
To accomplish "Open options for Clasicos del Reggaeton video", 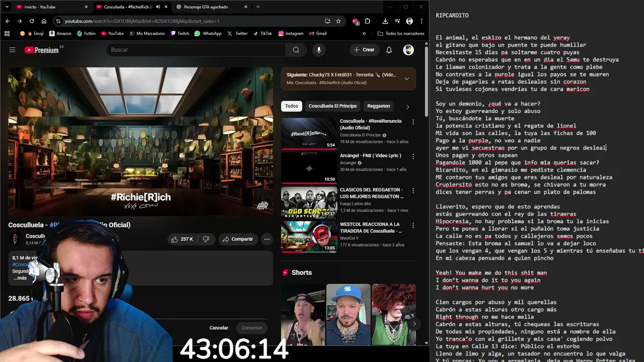I will (x=413, y=191).
